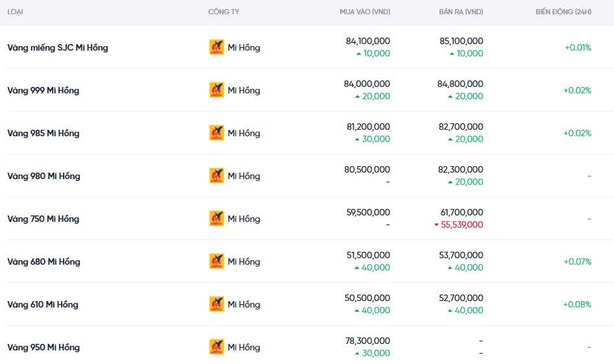Click the +0.08% change for Vàng 610
Screen dimensions: 614x364
click(577, 304)
